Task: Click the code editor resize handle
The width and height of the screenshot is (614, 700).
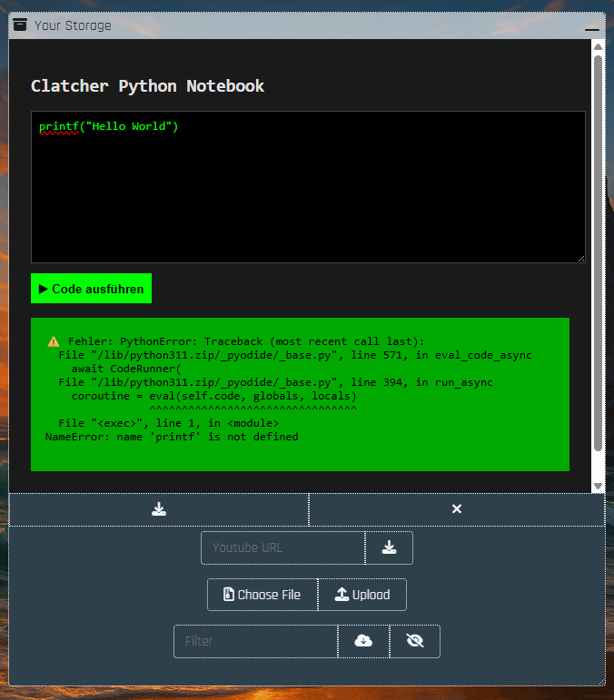Action: pos(581,259)
